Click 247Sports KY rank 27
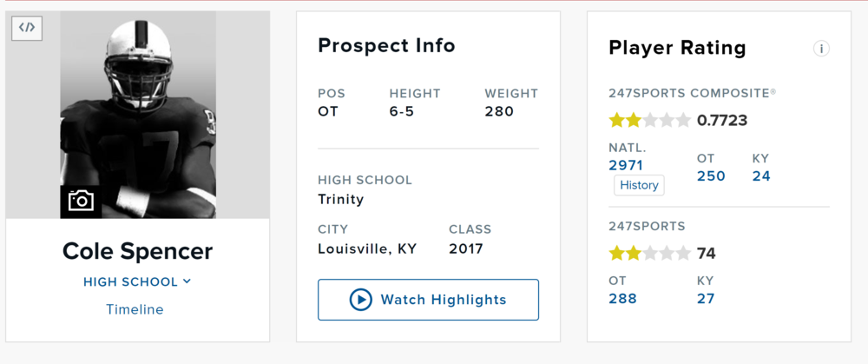Image resolution: width=868 pixels, height=364 pixels. (x=706, y=298)
